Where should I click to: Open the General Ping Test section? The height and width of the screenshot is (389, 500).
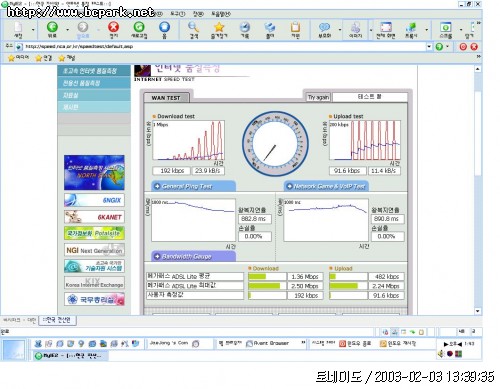pos(193,186)
